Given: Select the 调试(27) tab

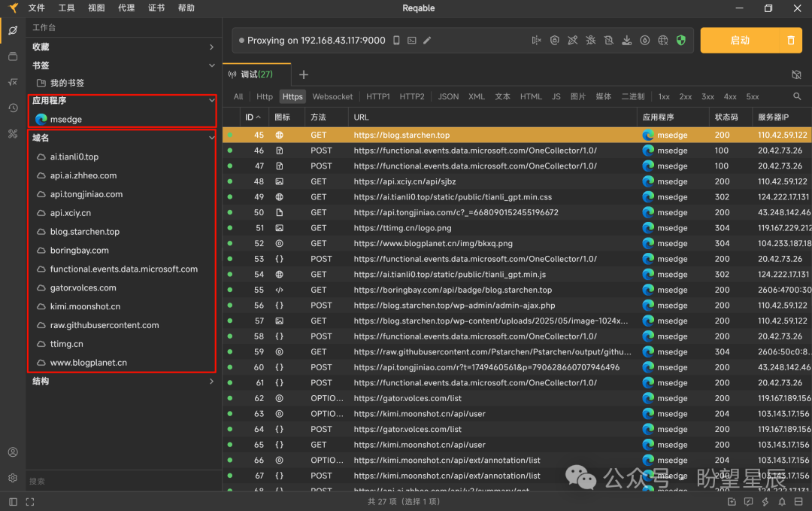Looking at the screenshot, I should click(257, 75).
